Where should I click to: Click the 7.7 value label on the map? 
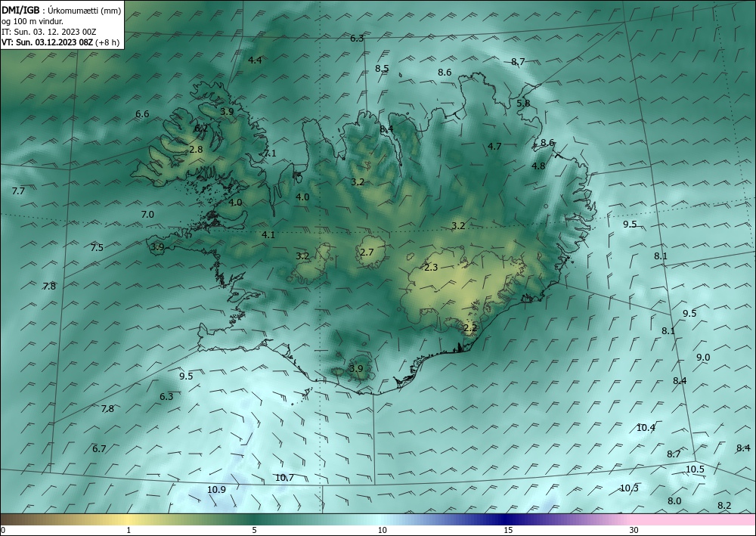pyautogui.click(x=18, y=191)
